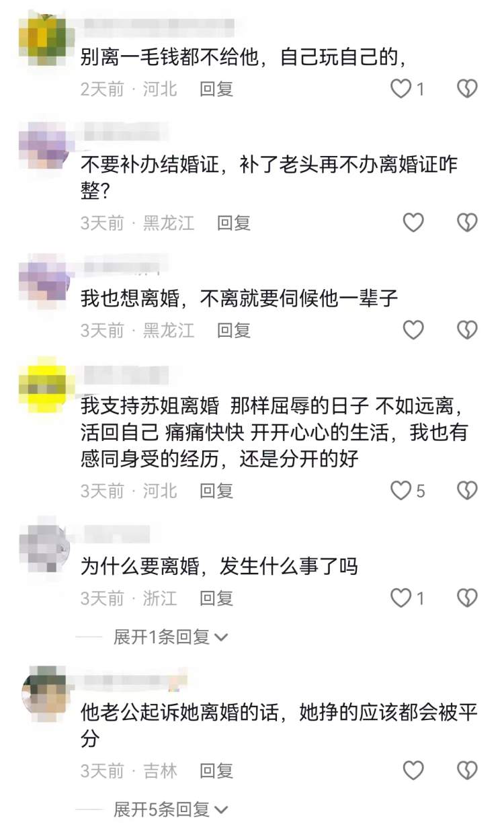The image size is (504, 837).
Task: Dislike the 我支持苏姐离婚 comment
Action: [x=467, y=491]
